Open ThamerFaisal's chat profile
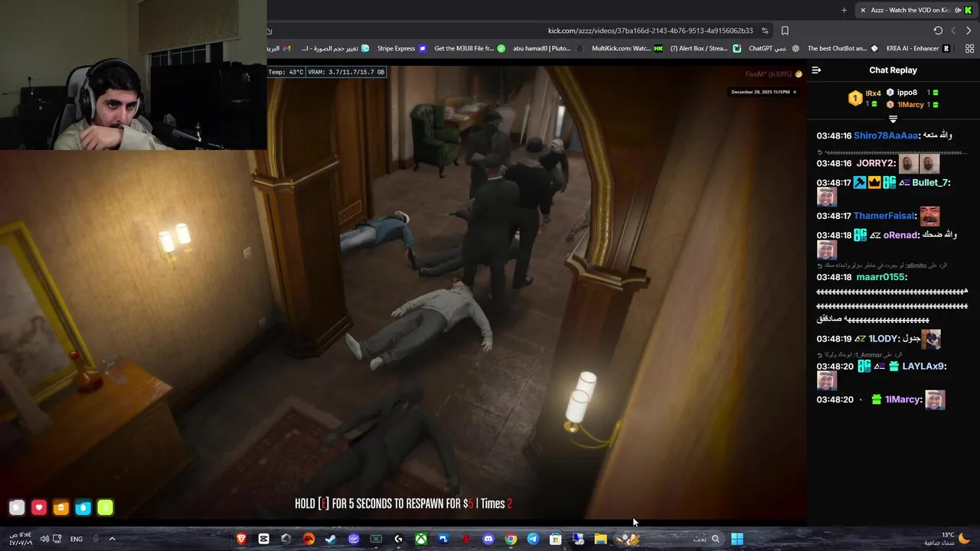The height and width of the screenshot is (551, 980). [884, 216]
